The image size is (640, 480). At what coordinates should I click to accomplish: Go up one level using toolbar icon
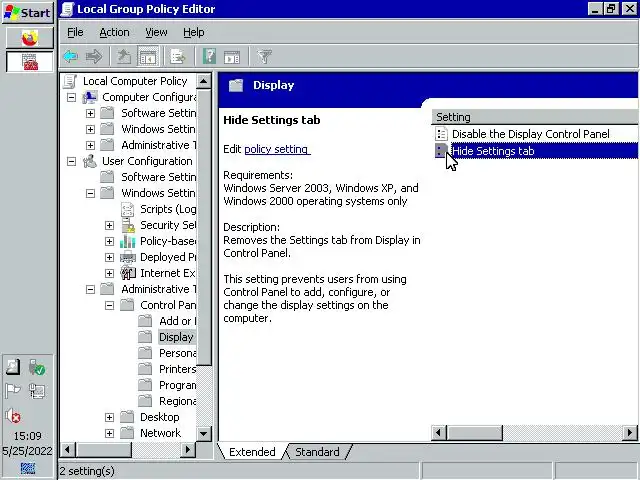point(124,56)
